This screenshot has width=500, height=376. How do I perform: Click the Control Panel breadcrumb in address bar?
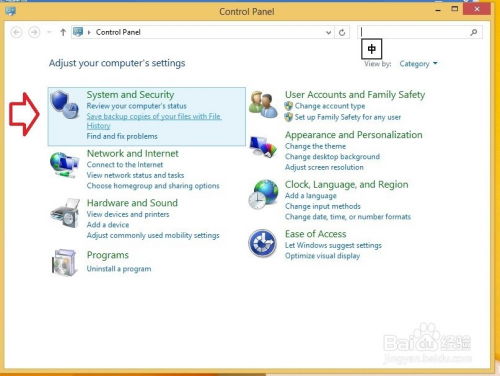(118, 32)
